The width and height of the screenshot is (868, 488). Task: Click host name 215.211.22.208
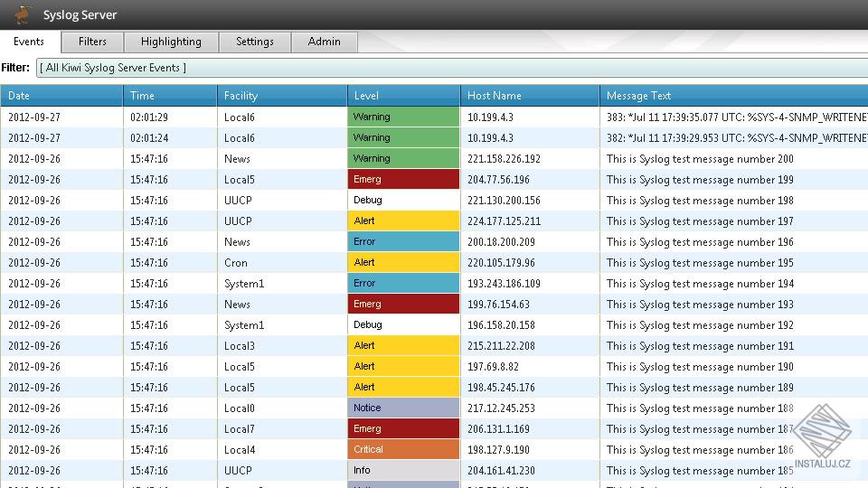point(501,346)
